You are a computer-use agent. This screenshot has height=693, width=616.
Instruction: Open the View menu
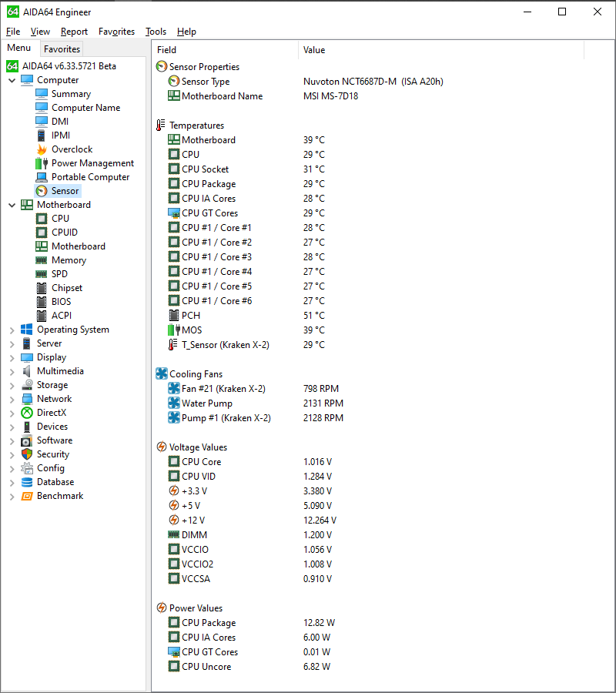coord(40,32)
